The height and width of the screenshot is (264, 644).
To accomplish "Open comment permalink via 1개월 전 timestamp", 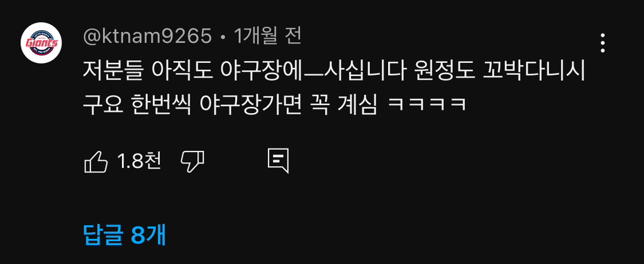I will coord(268,37).
